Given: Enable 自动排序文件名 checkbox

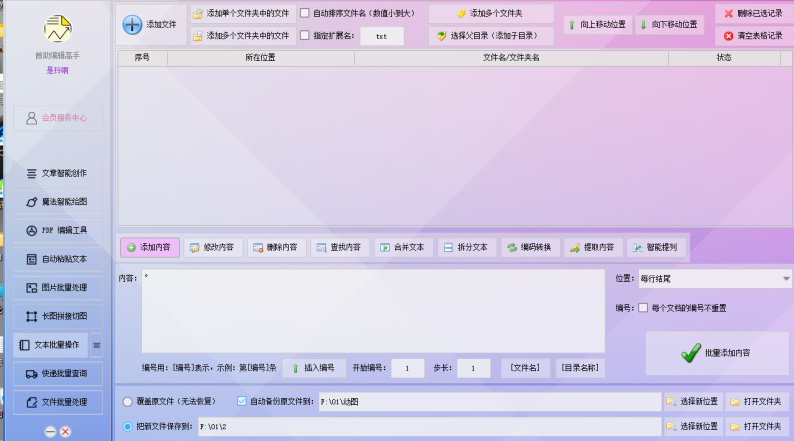Looking at the screenshot, I should click(305, 13).
